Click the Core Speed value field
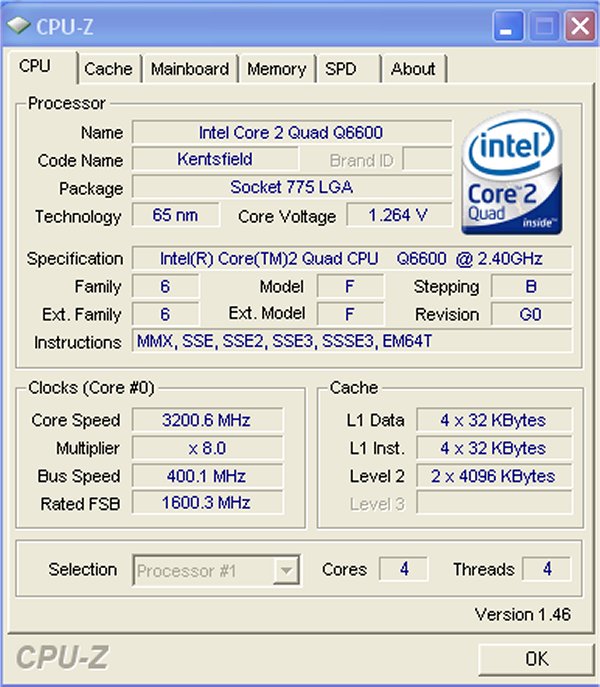The width and height of the screenshot is (600, 687). tap(207, 420)
